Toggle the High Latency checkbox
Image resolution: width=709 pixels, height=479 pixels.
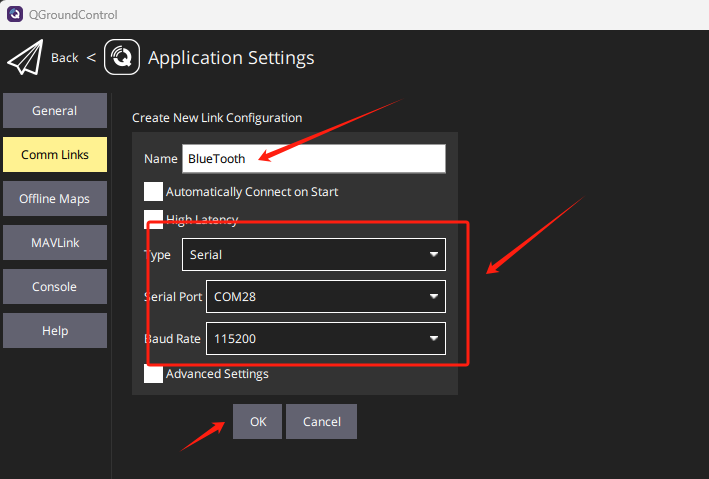coord(154,219)
